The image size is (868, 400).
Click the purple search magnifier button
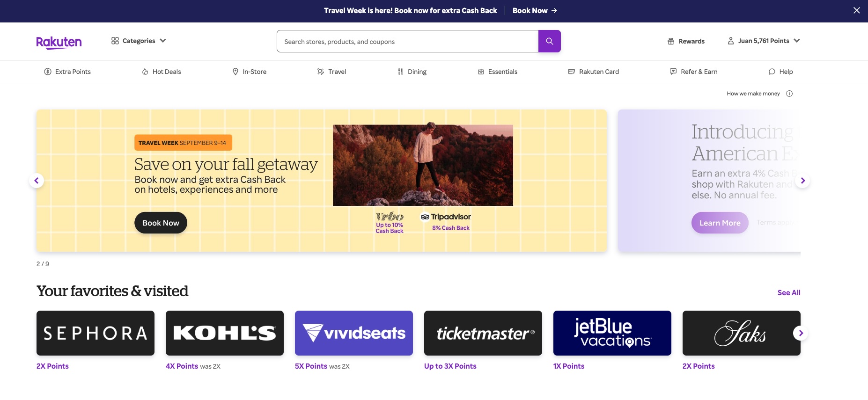550,41
